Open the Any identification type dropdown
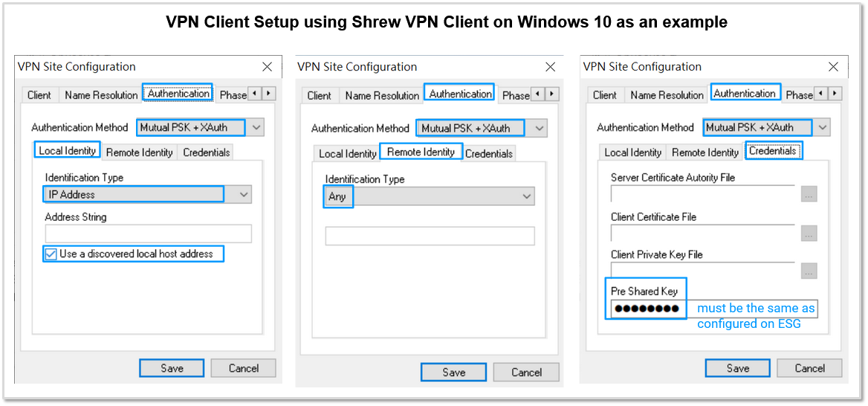 430,196
